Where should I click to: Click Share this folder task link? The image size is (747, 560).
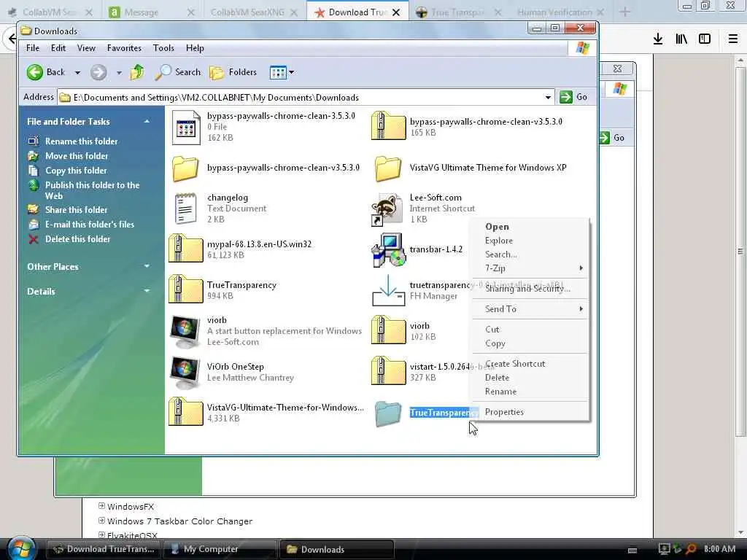[x=76, y=210]
